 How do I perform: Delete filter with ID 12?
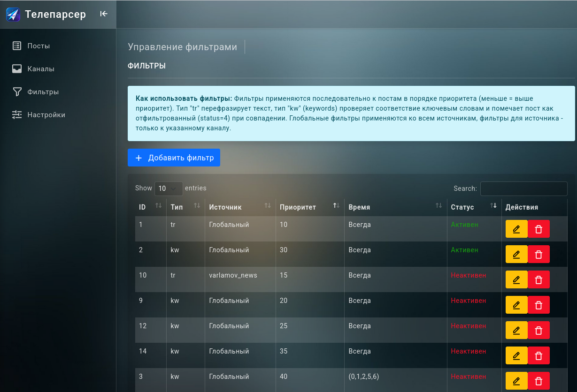point(539,330)
